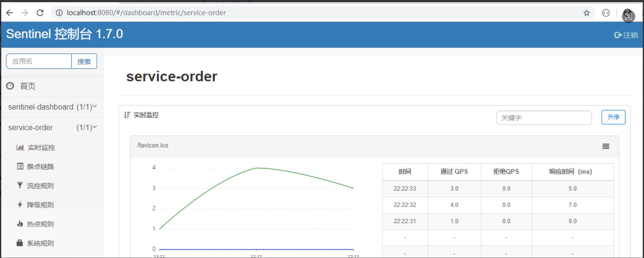Go forward with the browser forward arrow
The image size is (644, 258).
tap(25, 13)
